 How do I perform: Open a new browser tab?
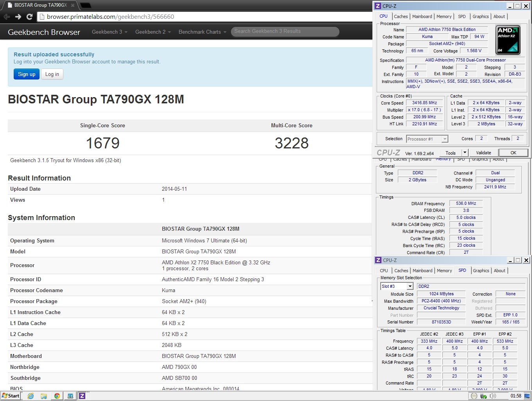click(x=85, y=5)
